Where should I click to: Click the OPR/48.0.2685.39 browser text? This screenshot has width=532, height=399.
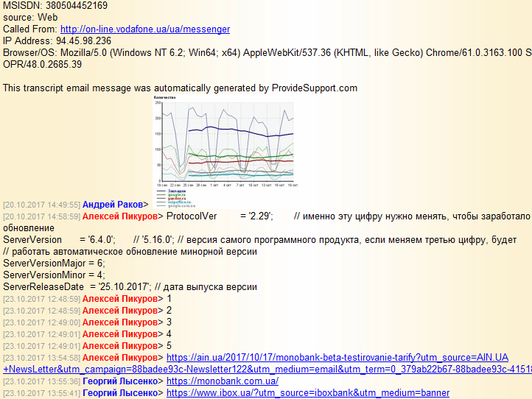coord(43,64)
